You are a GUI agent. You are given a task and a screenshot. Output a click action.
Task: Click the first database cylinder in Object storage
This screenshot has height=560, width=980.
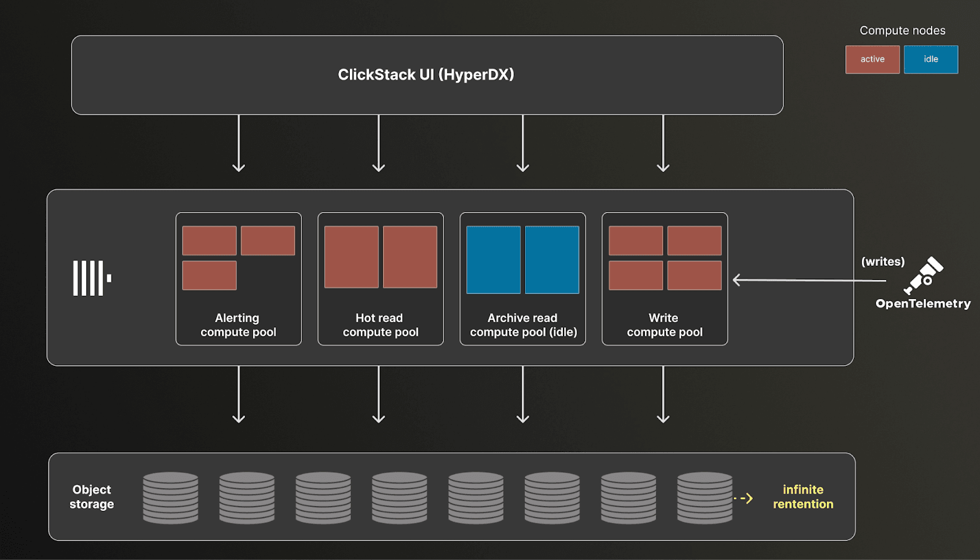tap(170, 496)
